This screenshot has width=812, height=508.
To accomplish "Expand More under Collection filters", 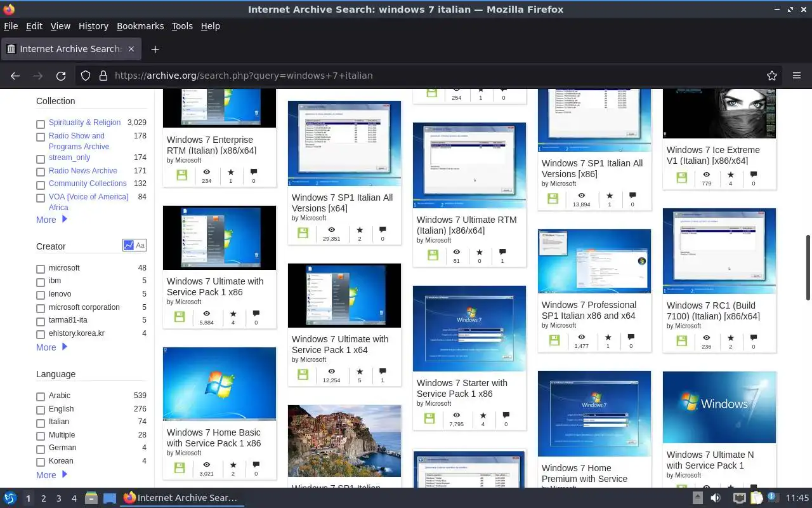I will pos(51,220).
